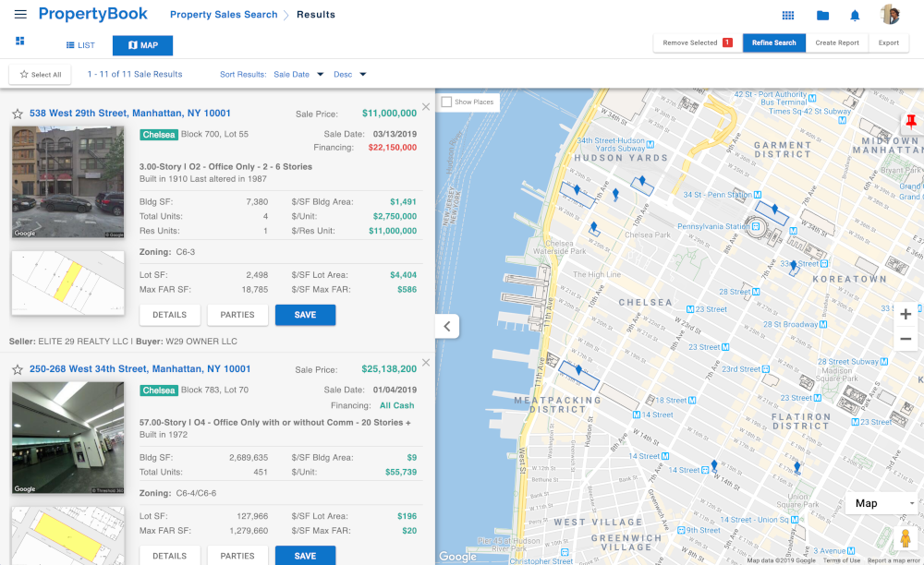
Task: Click the $25,138,200 sale price value
Action: click(389, 368)
